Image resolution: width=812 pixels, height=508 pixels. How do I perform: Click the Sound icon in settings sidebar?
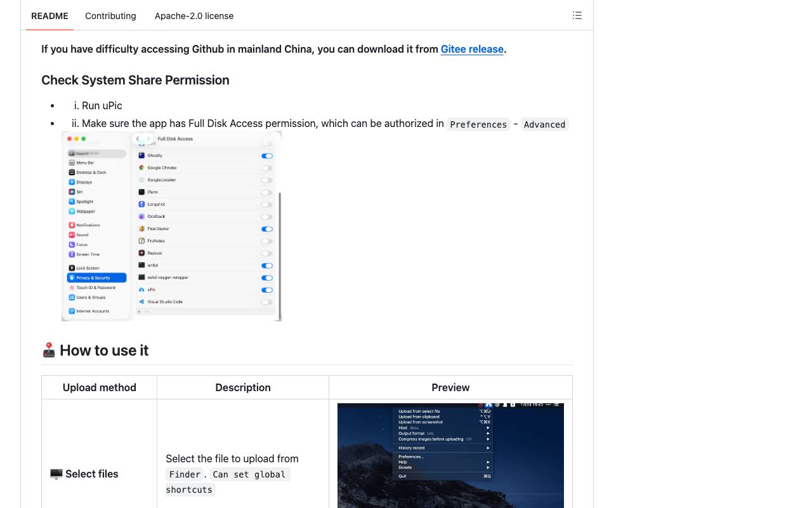pyautogui.click(x=72, y=235)
